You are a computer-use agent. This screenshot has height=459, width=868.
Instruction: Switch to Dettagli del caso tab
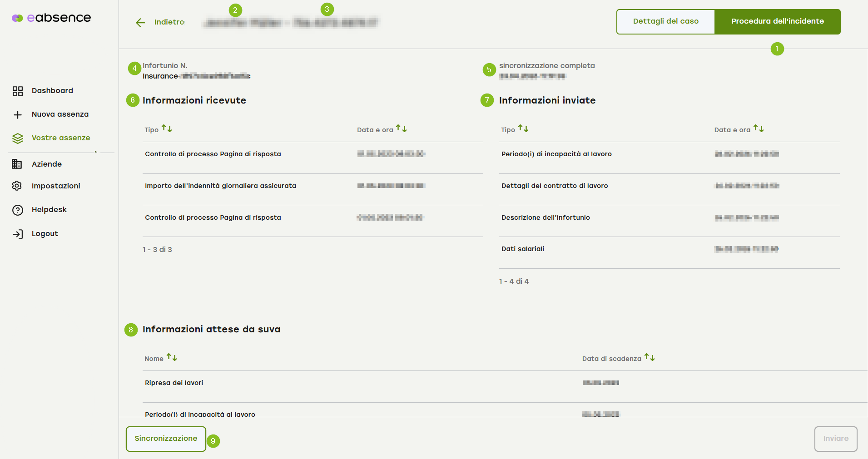[665, 21]
